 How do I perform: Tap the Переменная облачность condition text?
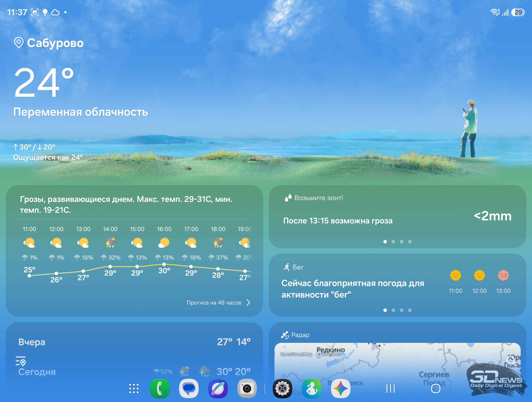(x=81, y=112)
